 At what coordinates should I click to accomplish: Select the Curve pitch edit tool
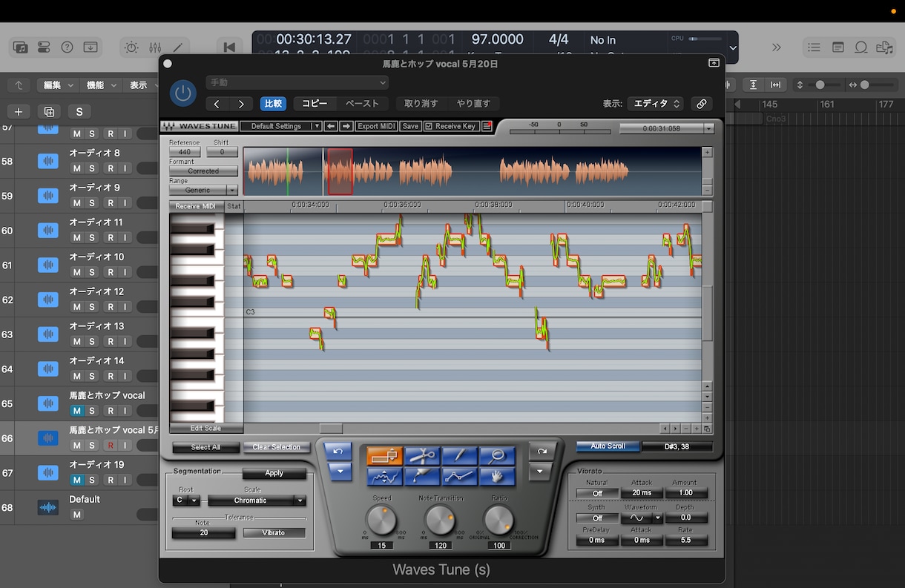click(x=384, y=476)
